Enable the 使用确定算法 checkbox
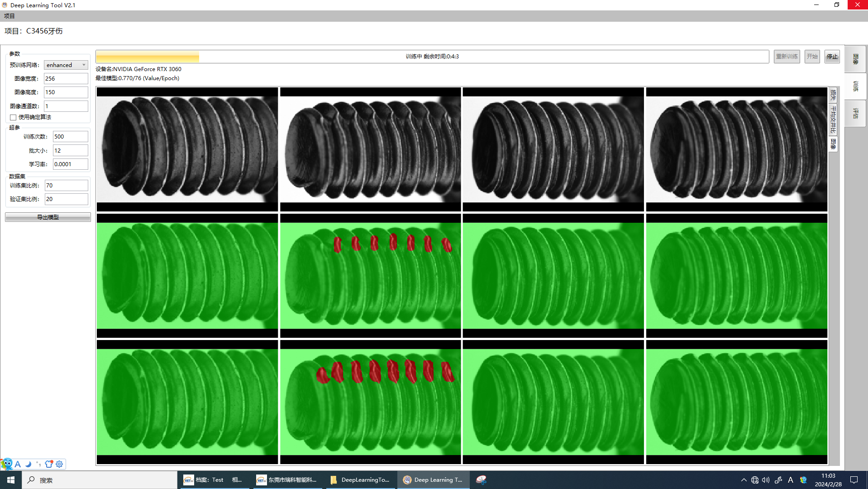 [13, 117]
